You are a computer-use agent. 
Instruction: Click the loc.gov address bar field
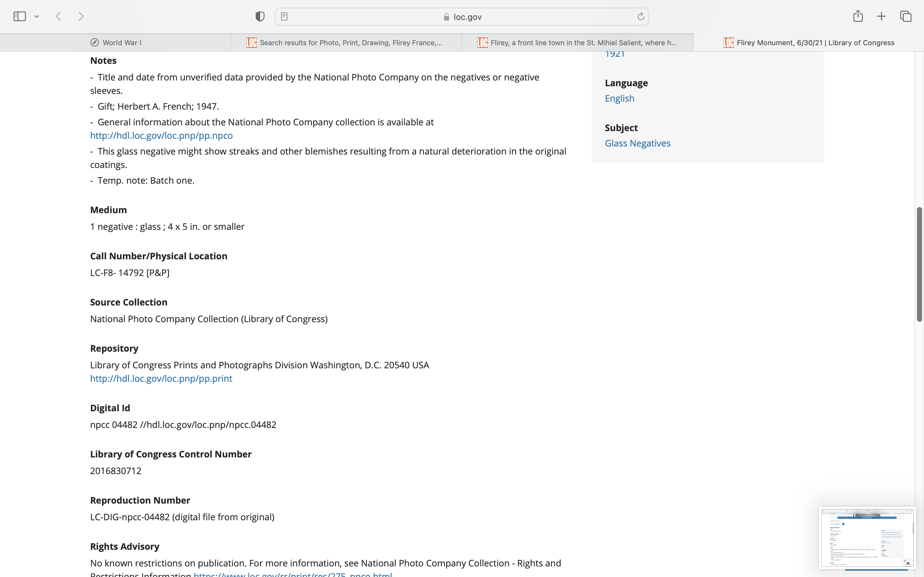462,17
